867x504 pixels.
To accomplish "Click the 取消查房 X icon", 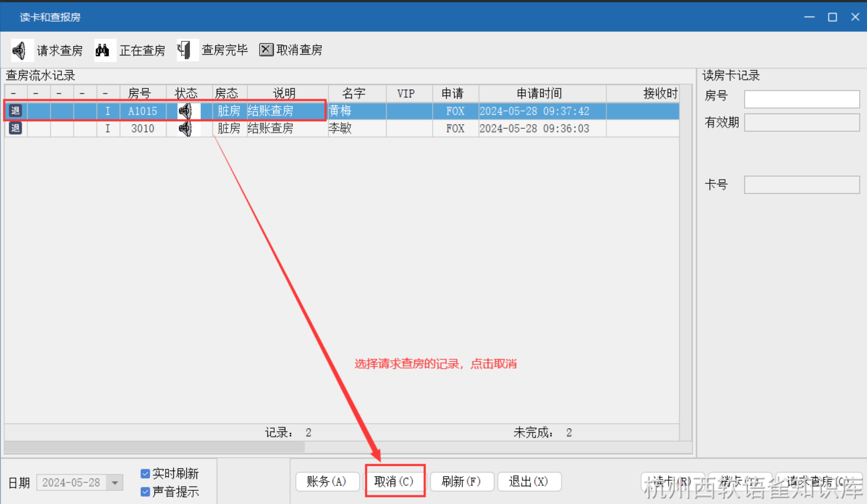I will pos(266,50).
